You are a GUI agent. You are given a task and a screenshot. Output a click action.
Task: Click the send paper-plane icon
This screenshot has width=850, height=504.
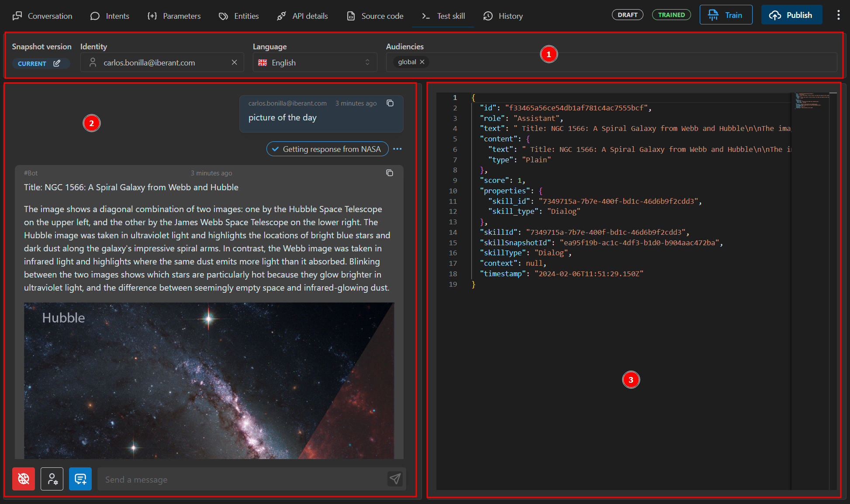(x=395, y=479)
